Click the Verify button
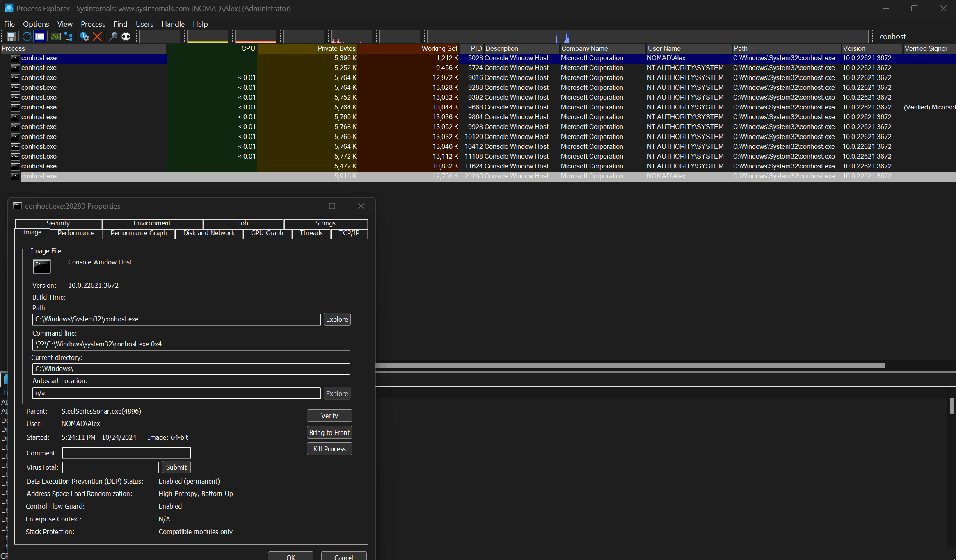This screenshot has width=956, height=560. (x=329, y=416)
